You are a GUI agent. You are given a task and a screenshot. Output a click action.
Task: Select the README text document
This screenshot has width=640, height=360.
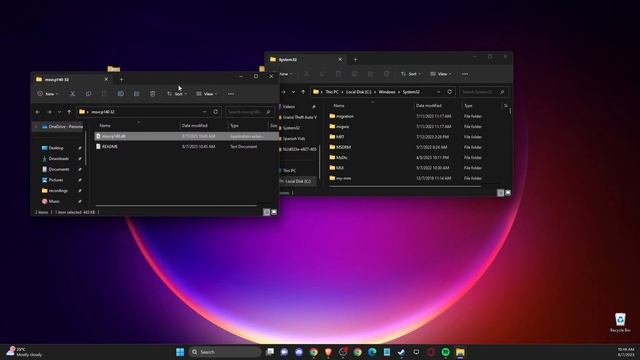[186, 147]
